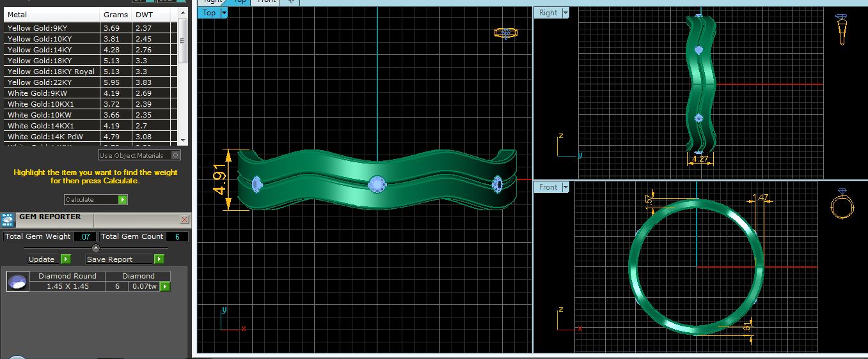Click the left diamond on the wavy band

click(x=257, y=184)
